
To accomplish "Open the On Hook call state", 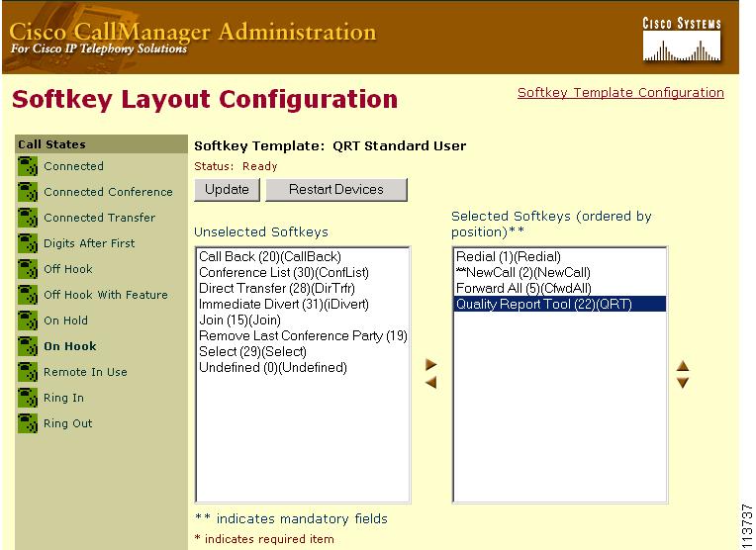I will coord(70,346).
